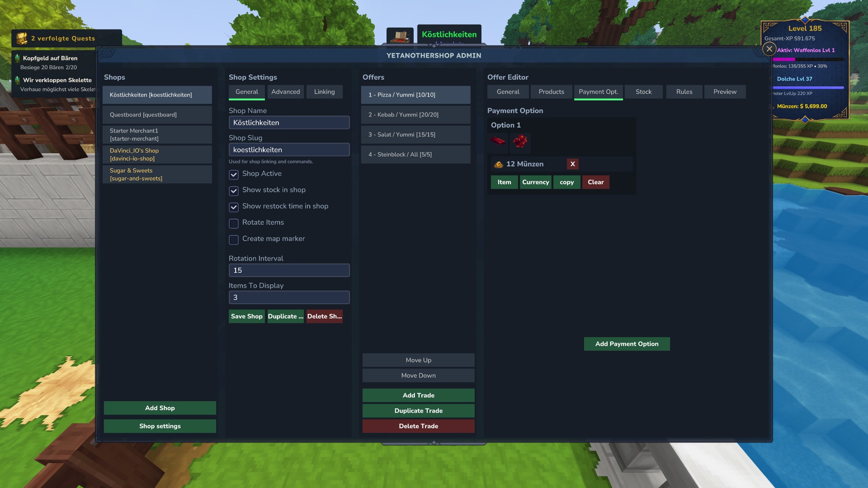Click the gold coins icon beside 12 Münzen

498,164
